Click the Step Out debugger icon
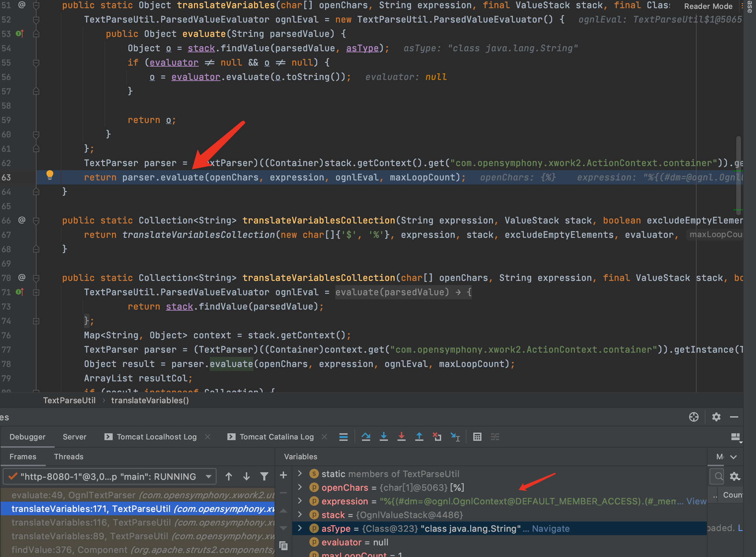Image resolution: width=756 pixels, height=557 pixels. point(419,437)
